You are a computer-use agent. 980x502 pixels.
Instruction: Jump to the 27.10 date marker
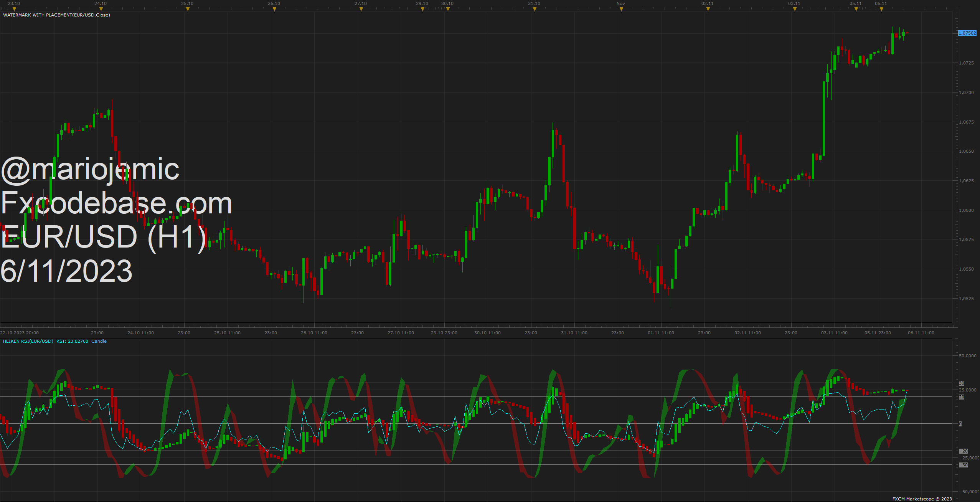361,3
